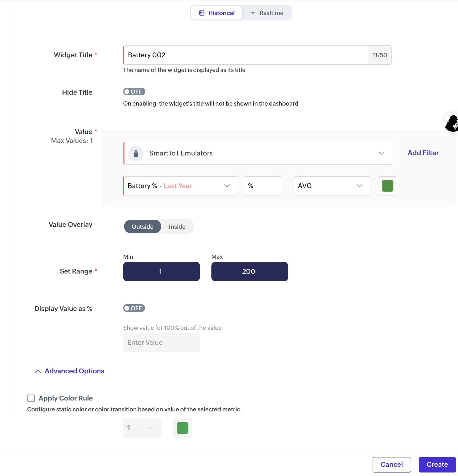Open the color rule number dropdown
The image size is (458, 476).
tap(142, 428)
